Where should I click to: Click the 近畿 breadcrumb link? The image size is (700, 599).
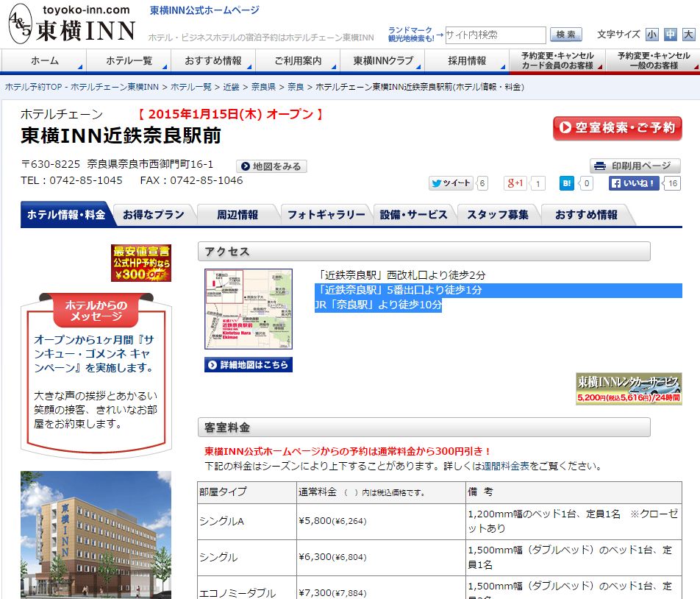231,87
